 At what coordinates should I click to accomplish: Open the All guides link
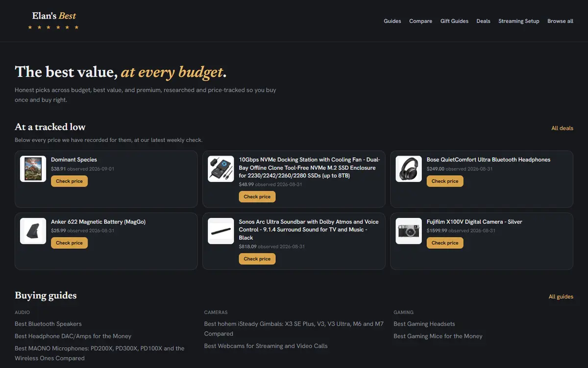[x=561, y=297]
